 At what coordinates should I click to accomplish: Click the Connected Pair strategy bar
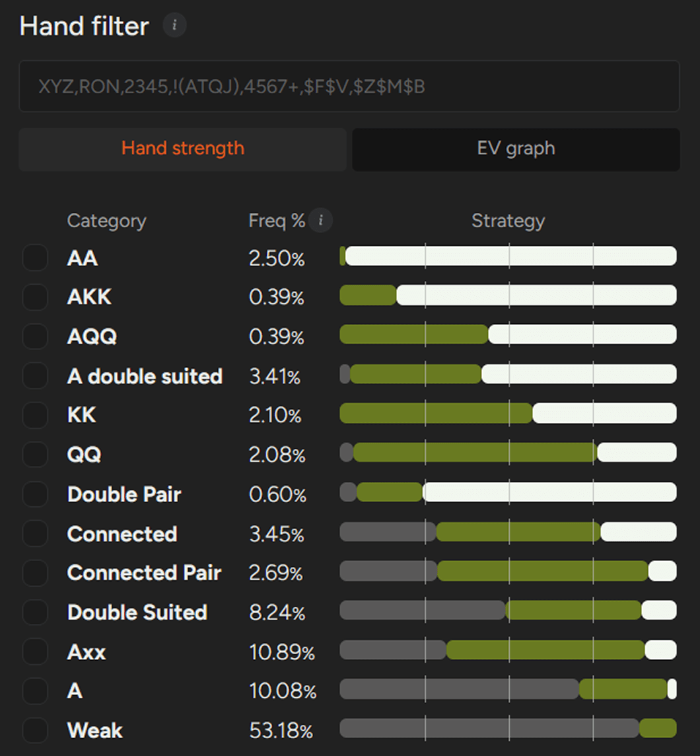click(x=508, y=572)
